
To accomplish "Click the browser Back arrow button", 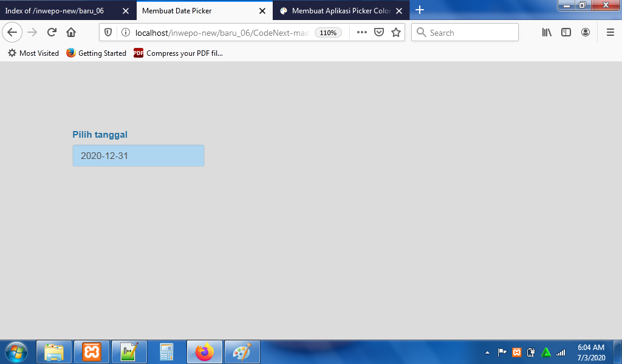I will 12,33.
